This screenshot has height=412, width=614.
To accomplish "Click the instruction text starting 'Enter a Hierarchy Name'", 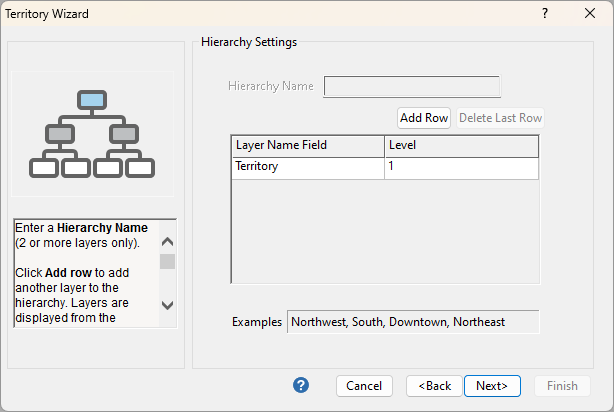I will coord(86,272).
